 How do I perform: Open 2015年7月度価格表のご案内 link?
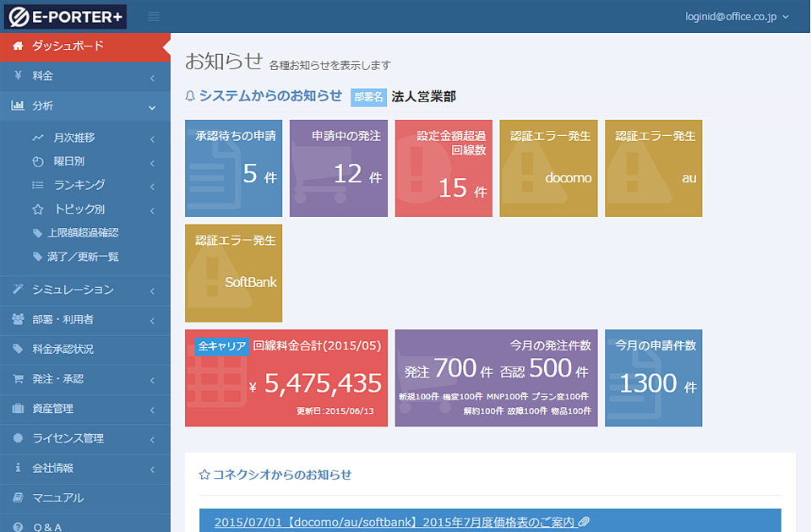pos(395,522)
